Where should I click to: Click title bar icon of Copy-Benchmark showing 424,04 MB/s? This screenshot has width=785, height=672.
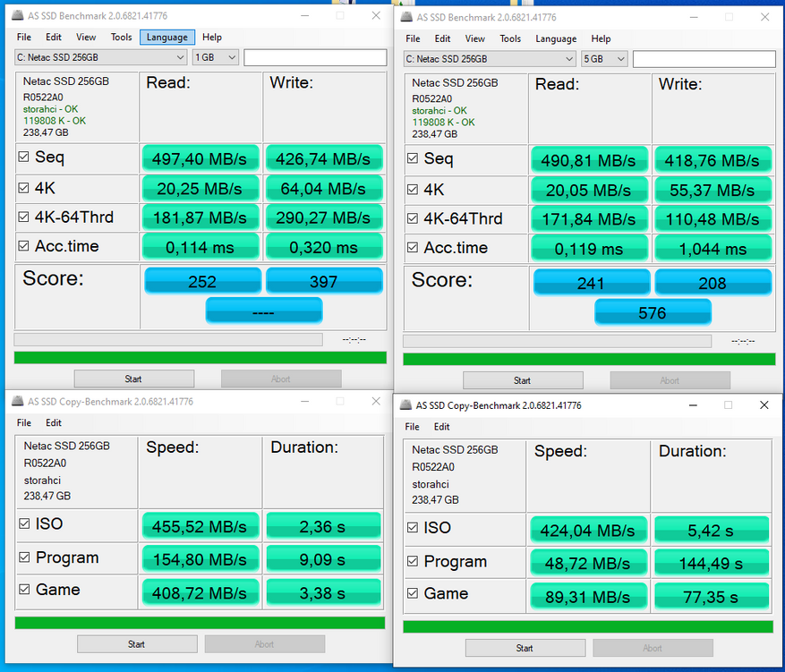(407, 405)
